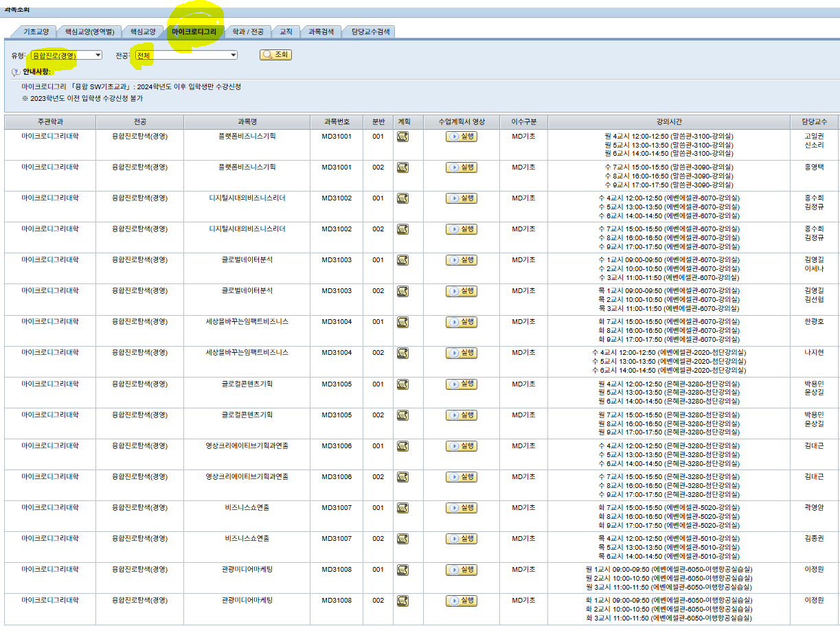Click the 강의시간 column header
The image size is (840, 626).
tap(668, 121)
